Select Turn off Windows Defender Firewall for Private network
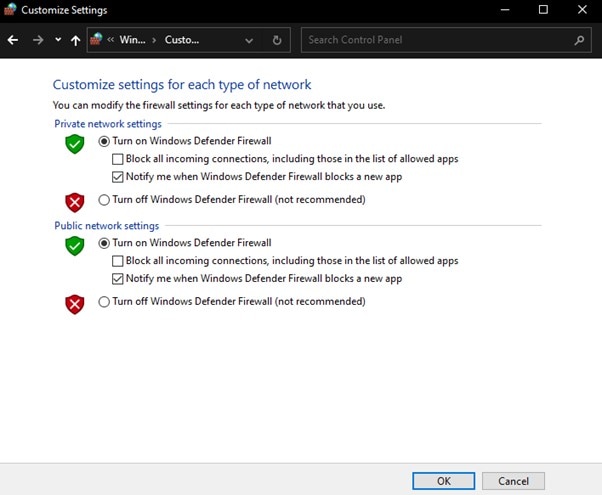Image resolution: width=602 pixels, height=495 pixels. tap(104, 199)
